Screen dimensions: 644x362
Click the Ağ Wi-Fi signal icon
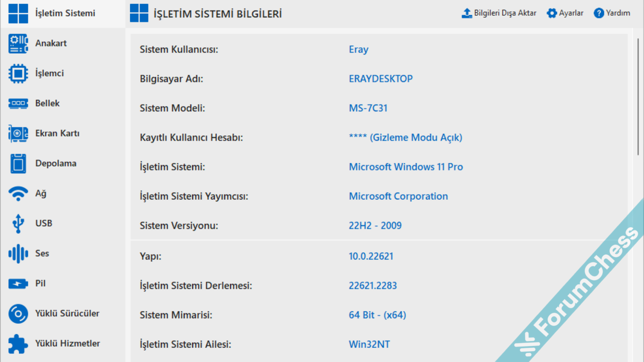(18, 193)
